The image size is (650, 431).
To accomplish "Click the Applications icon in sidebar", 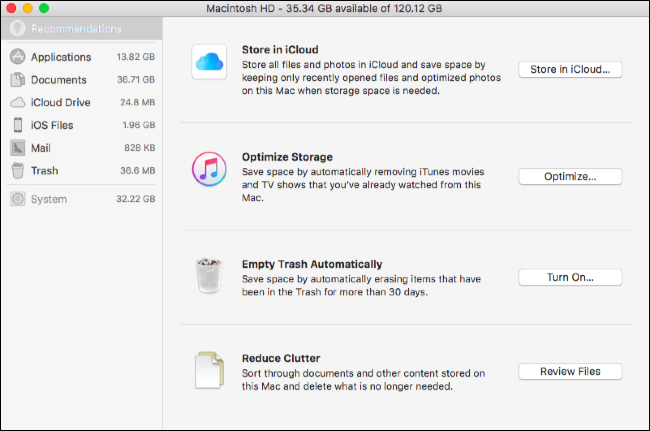I will pyautogui.click(x=17, y=56).
